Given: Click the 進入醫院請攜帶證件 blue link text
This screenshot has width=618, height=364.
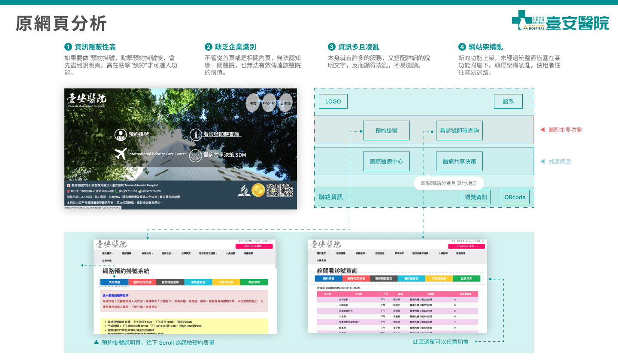Looking at the screenshot, I should pos(115,295).
